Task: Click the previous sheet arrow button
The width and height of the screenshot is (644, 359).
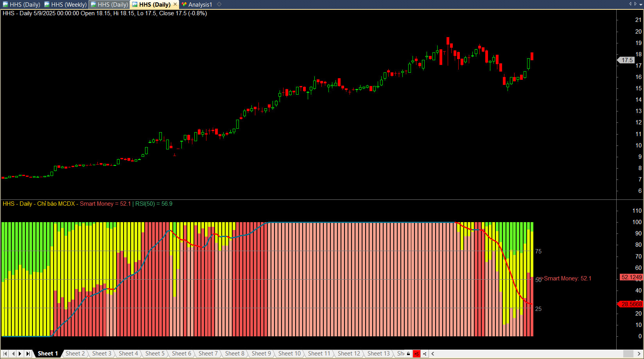Action: [13, 354]
